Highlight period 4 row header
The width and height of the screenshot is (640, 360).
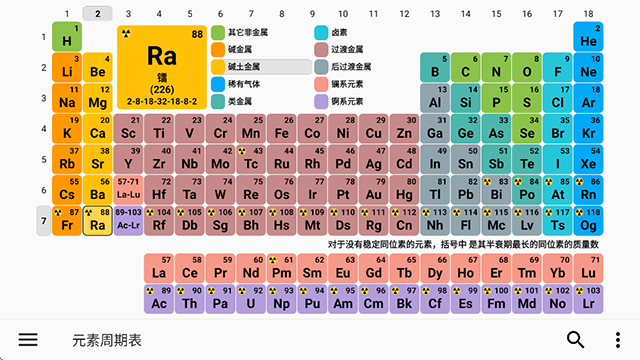pyautogui.click(x=44, y=129)
